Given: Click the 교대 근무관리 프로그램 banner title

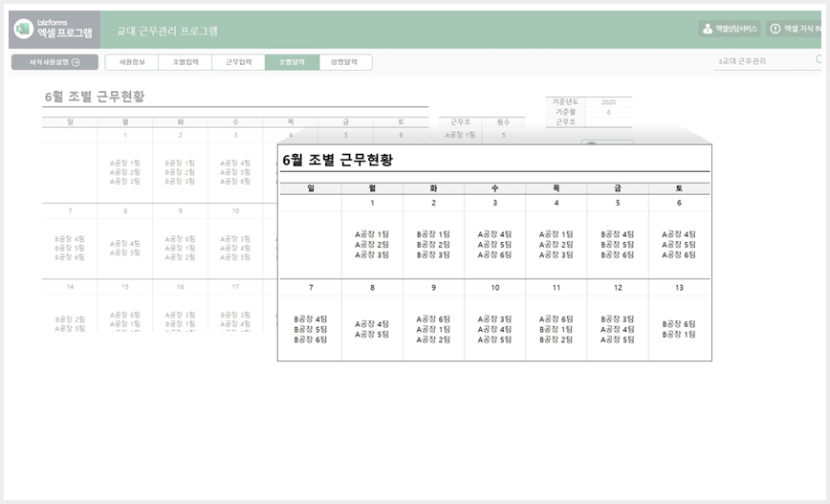Looking at the screenshot, I should [167, 31].
